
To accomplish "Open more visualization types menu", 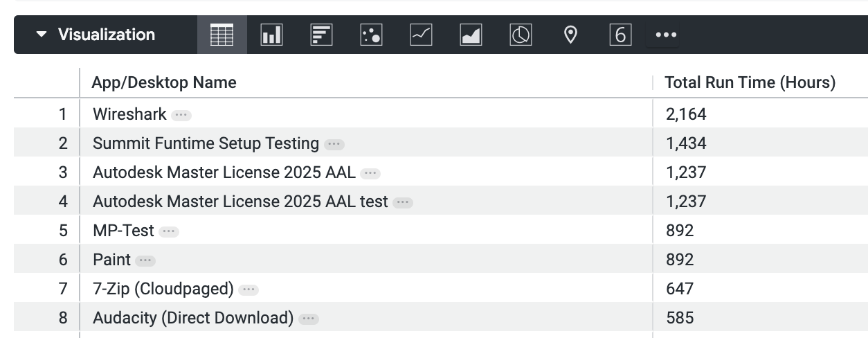I will (666, 35).
